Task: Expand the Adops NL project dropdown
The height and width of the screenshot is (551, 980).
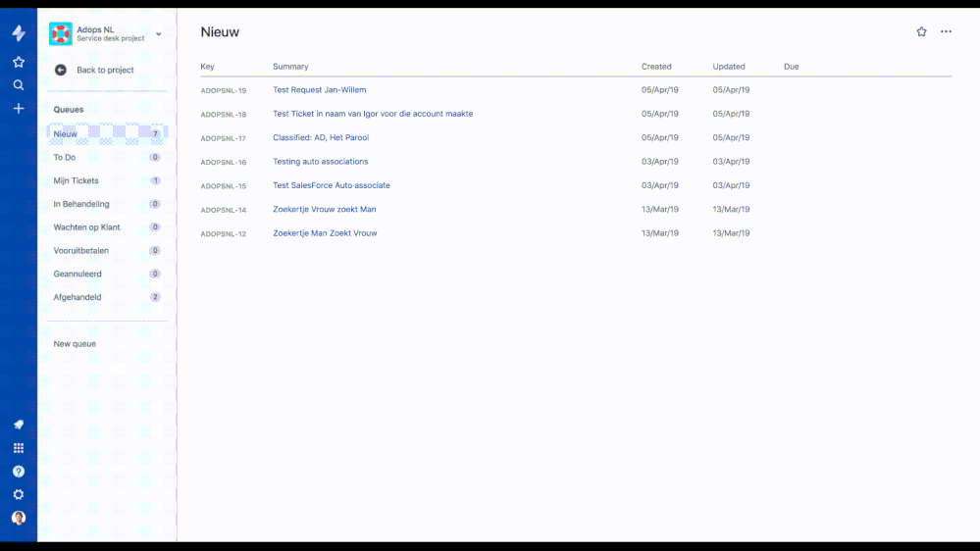Action: 159,34
